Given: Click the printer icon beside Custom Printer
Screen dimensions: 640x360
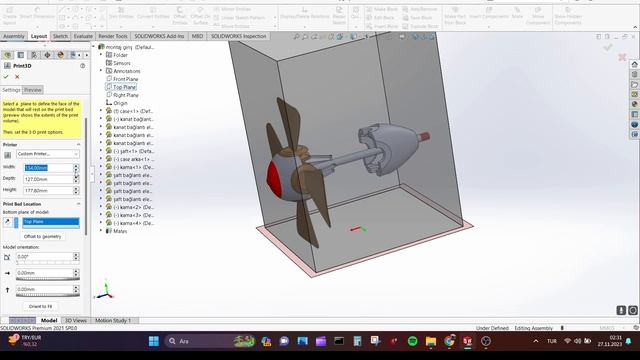Looking at the screenshot, I should 8,155.
